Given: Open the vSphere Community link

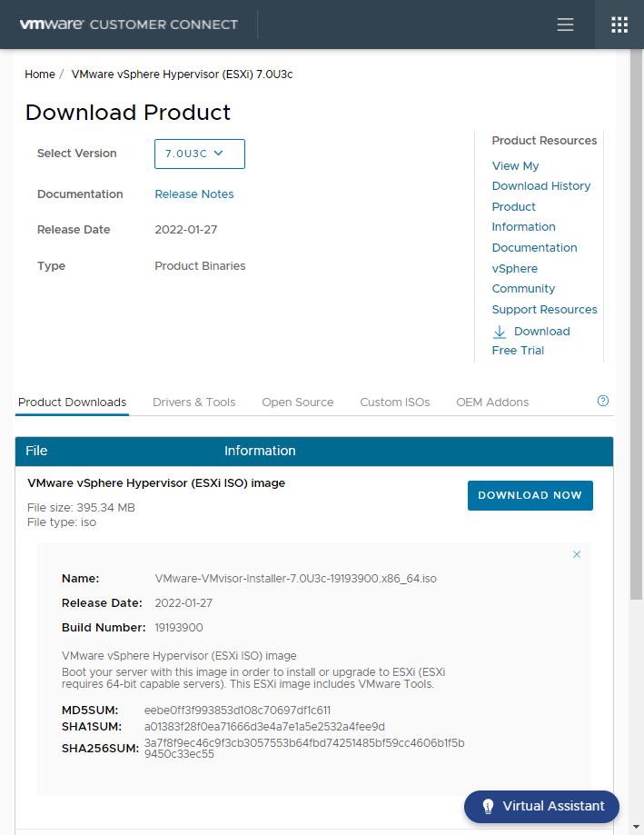Looking at the screenshot, I should click(524, 279).
